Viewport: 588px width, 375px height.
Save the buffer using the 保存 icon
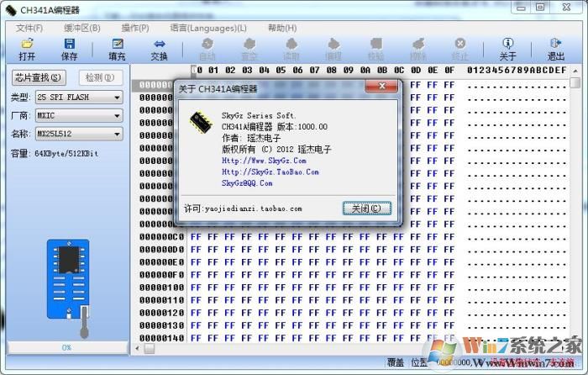tap(70, 49)
